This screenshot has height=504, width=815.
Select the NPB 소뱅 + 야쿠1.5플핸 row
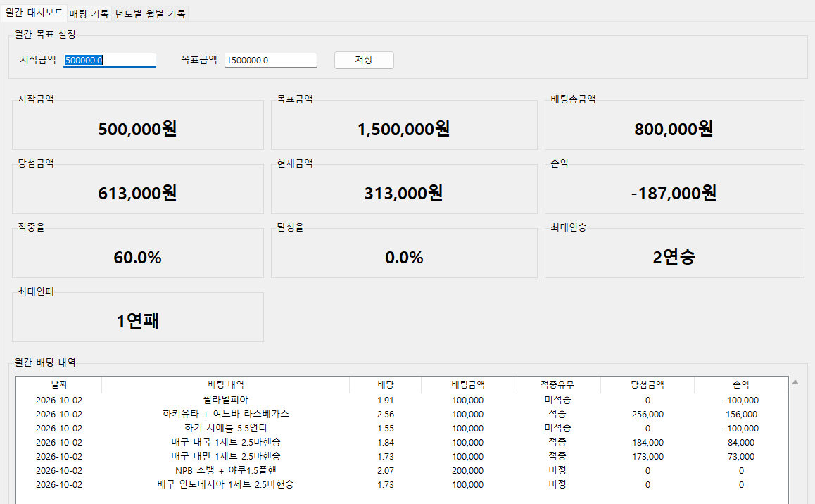(402, 470)
